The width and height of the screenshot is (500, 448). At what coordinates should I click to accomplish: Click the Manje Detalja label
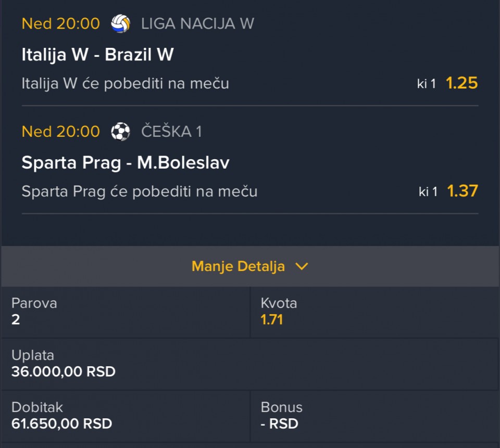[238, 266]
